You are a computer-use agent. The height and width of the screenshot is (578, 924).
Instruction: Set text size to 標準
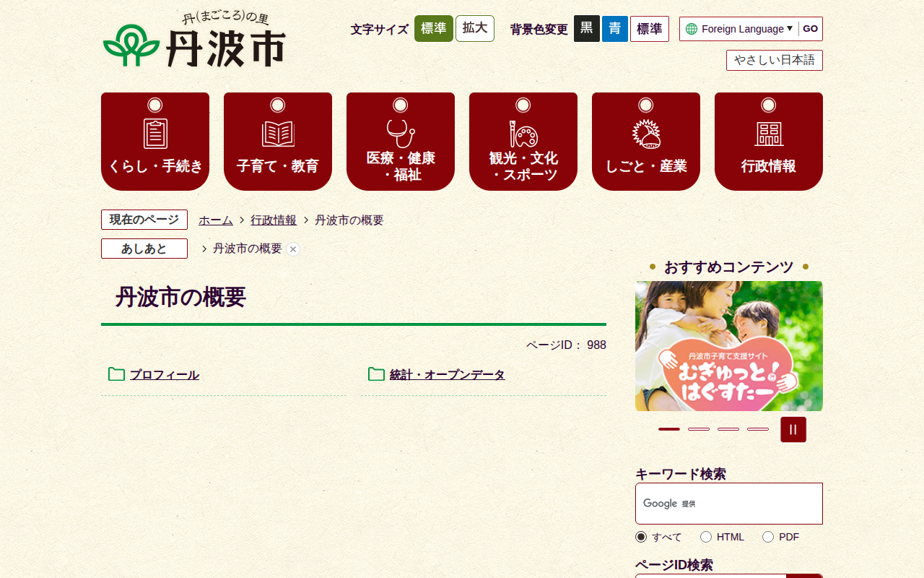pyautogui.click(x=434, y=29)
